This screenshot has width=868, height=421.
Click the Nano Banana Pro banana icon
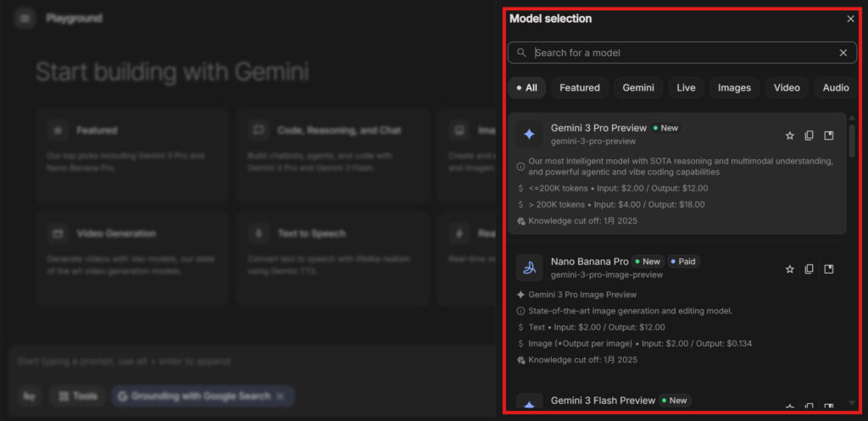coord(530,268)
